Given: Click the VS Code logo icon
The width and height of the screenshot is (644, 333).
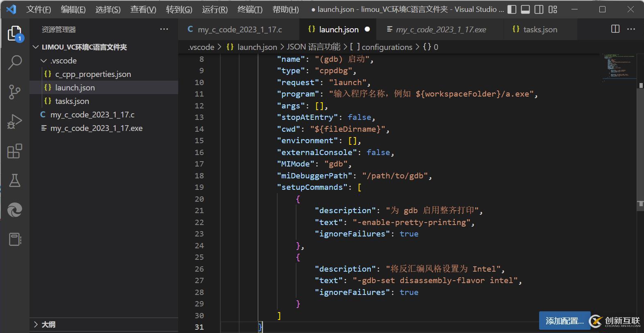Looking at the screenshot, I should pyautogui.click(x=11, y=9).
